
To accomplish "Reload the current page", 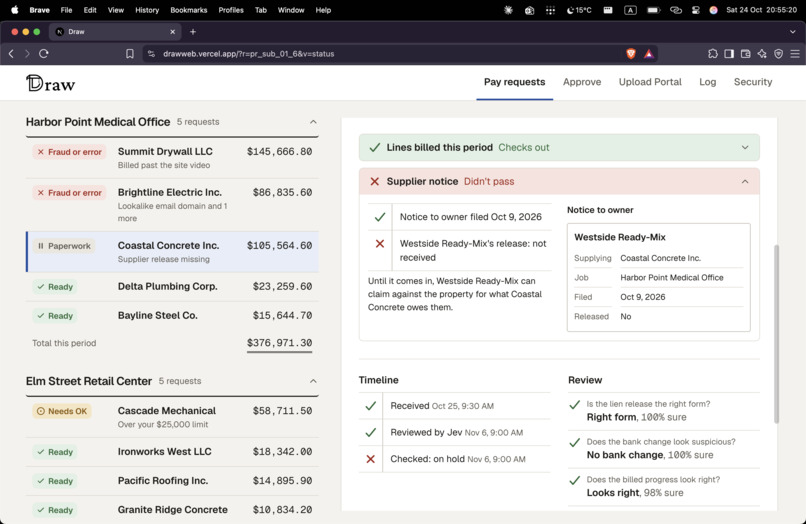I will click(44, 53).
